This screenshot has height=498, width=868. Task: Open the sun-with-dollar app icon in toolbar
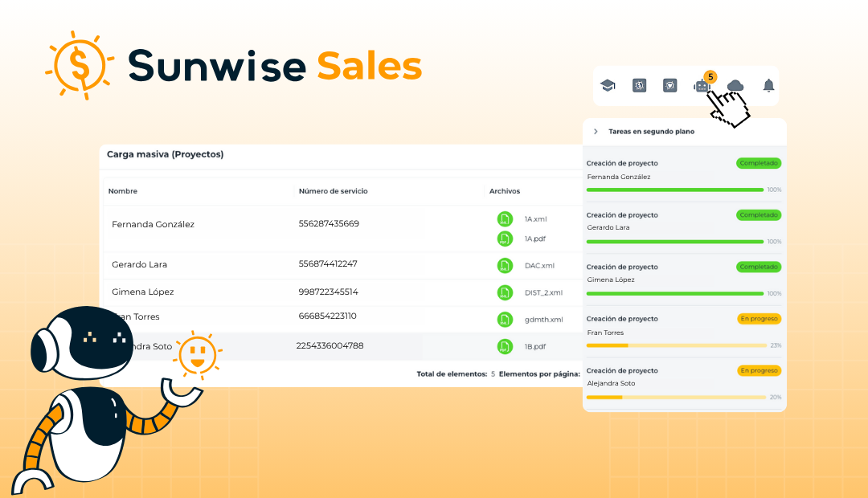coord(640,85)
